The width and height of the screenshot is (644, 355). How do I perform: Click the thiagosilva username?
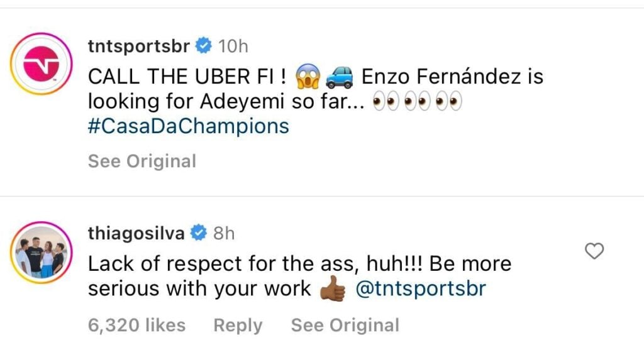point(136,233)
